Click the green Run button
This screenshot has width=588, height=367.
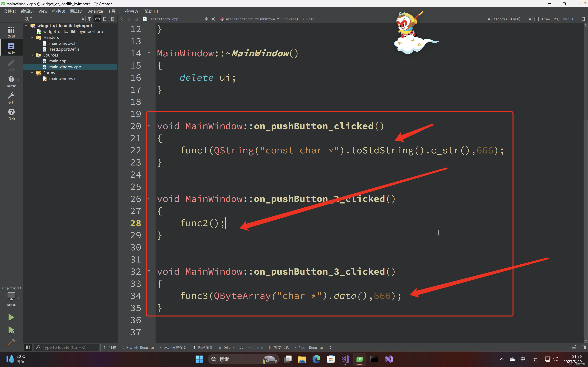[11, 318]
